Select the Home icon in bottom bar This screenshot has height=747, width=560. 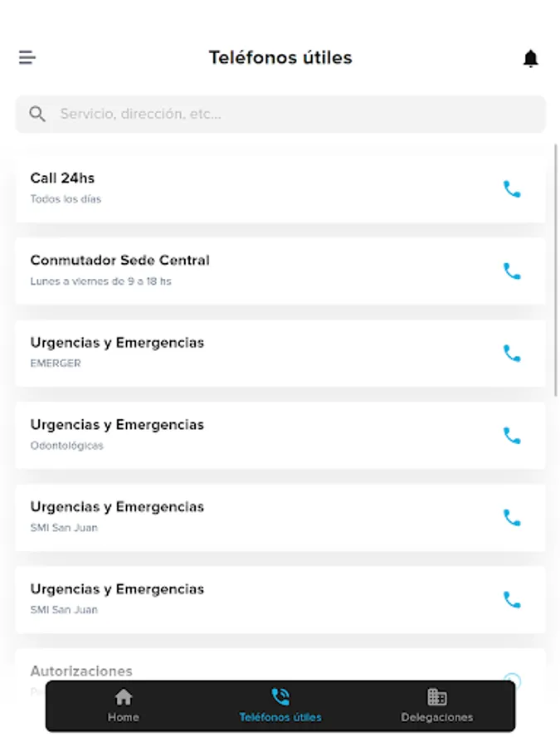click(123, 698)
